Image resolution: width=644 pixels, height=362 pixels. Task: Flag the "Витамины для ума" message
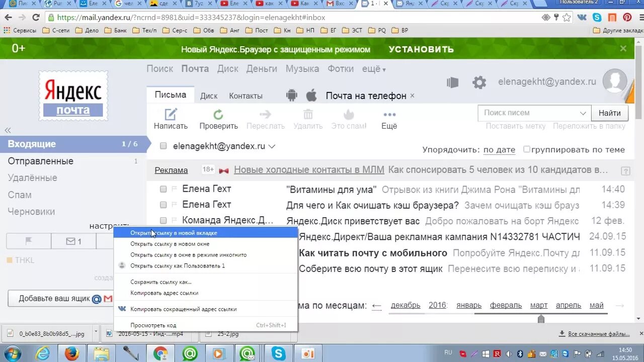(175, 190)
